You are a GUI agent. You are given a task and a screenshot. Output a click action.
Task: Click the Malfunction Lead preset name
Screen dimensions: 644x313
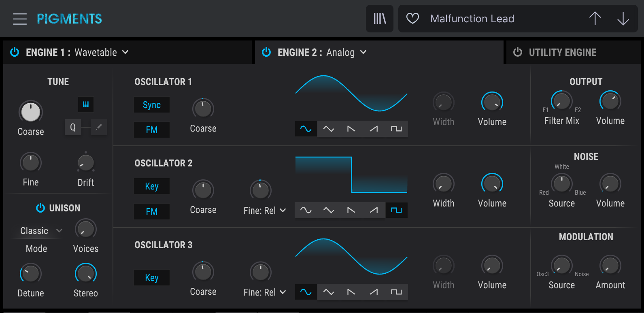pyautogui.click(x=472, y=19)
